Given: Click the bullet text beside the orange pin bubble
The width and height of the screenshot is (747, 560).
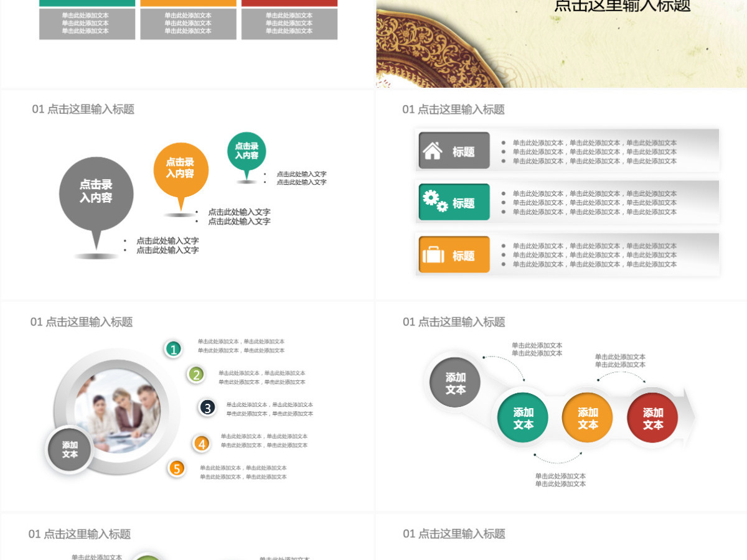Looking at the screenshot, I should (x=233, y=217).
